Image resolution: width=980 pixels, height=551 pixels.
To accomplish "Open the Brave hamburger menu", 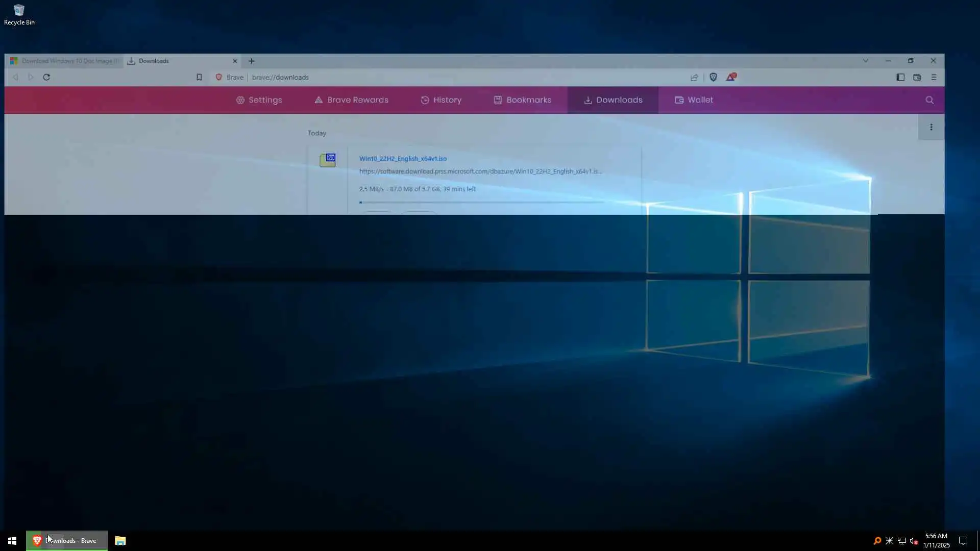I will [934, 77].
